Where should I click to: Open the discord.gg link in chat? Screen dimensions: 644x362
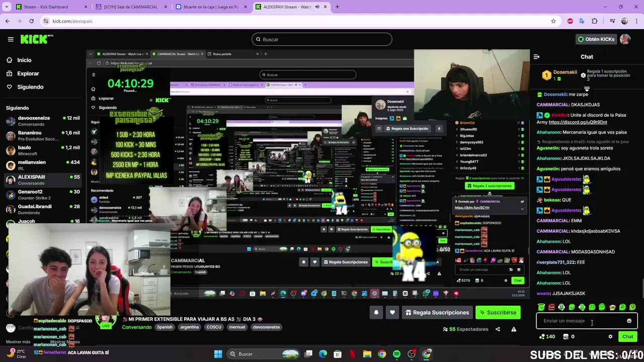tap(578, 122)
